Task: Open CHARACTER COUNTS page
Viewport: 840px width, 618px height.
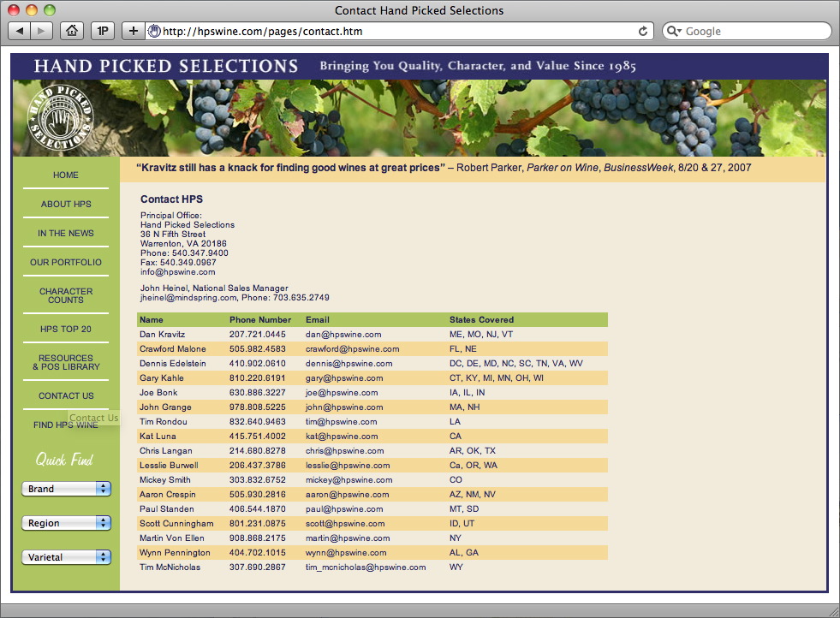Action: pos(66,295)
